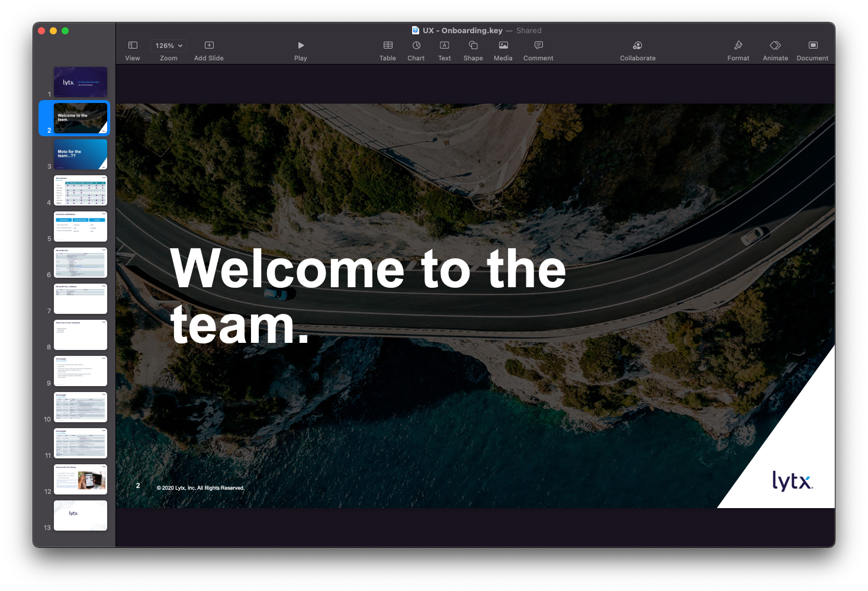
Task: Add a Comment to the slide
Action: coord(538,45)
